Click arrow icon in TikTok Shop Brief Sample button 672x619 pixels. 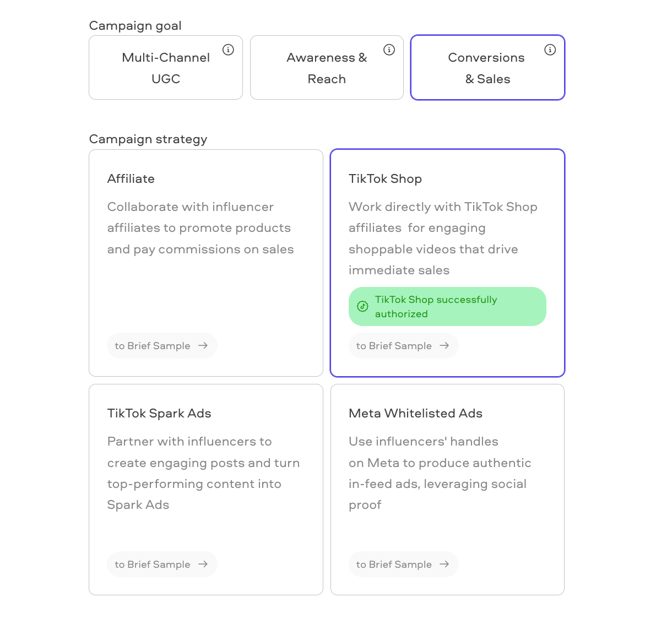445,346
